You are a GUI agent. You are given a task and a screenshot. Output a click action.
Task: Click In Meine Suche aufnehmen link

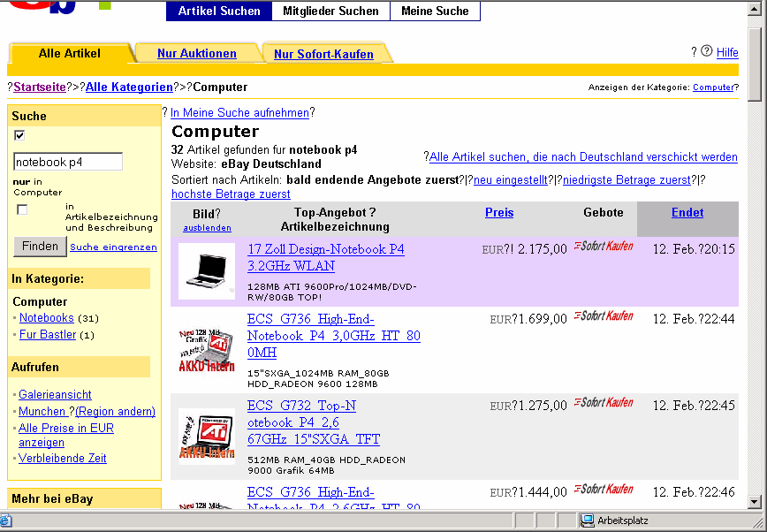[x=239, y=112]
